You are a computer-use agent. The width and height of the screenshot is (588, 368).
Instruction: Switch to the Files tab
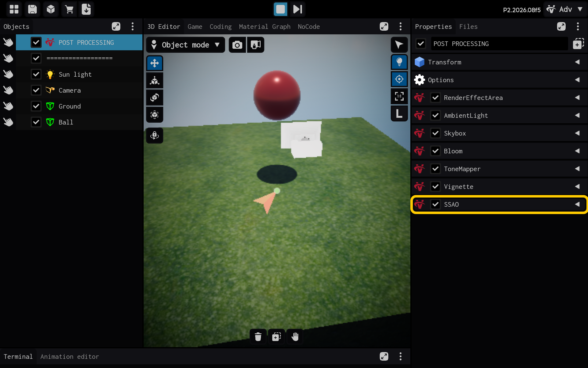click(x=468, y=27)
